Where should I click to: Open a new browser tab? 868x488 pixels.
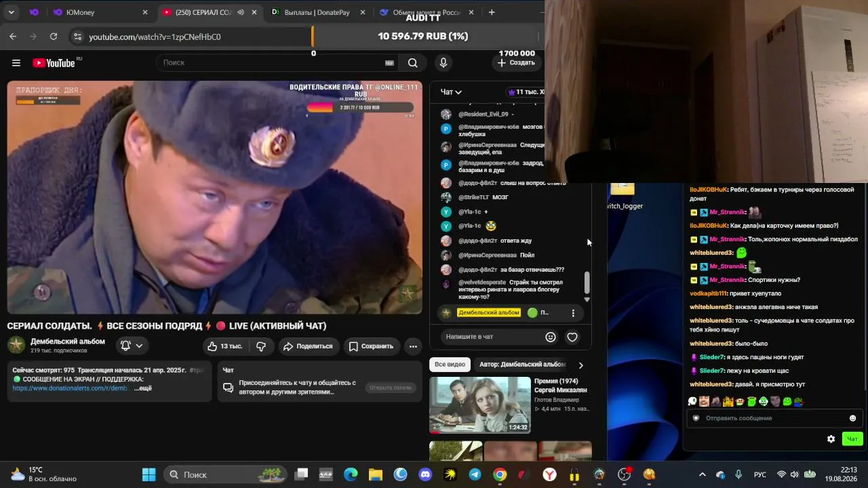[x=492, y=12]
